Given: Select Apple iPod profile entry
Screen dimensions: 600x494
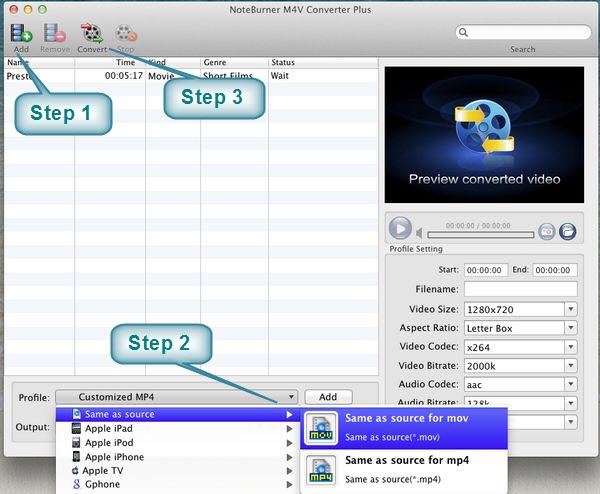Looking at the screenshot, I should [x=177, y=443].
